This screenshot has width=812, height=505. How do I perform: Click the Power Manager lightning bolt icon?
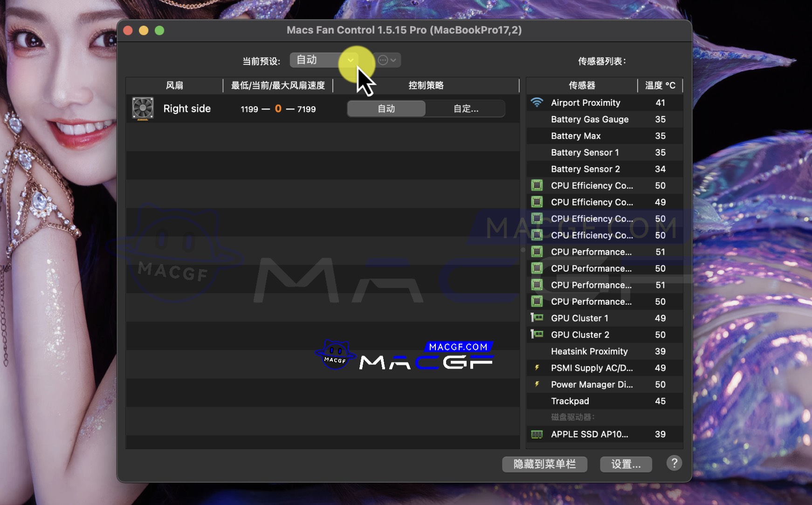[537, 384]
